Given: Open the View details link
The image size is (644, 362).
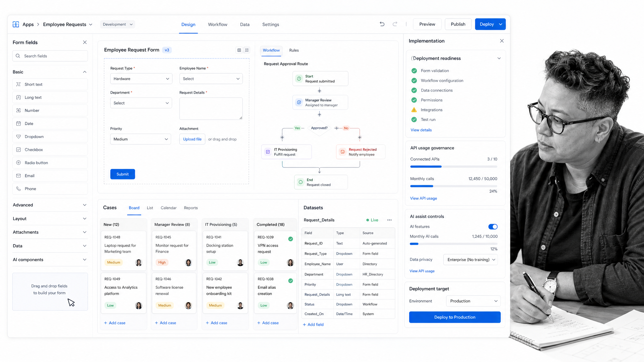Looking at the screenshot, I should [x=421, y=130].
